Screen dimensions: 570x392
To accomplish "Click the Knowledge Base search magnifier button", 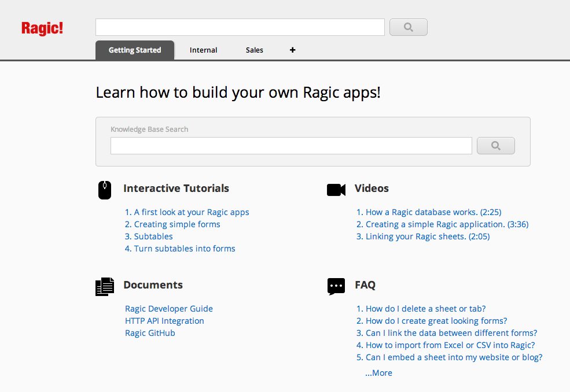I will pyautogui.click(x=495, y=146).
